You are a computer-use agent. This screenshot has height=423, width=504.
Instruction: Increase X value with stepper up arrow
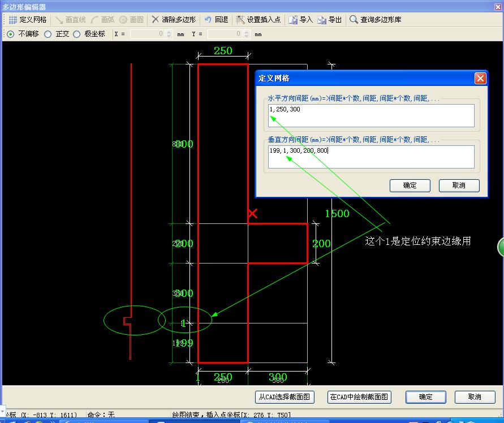pyautogui.click(x=169, y=32)
